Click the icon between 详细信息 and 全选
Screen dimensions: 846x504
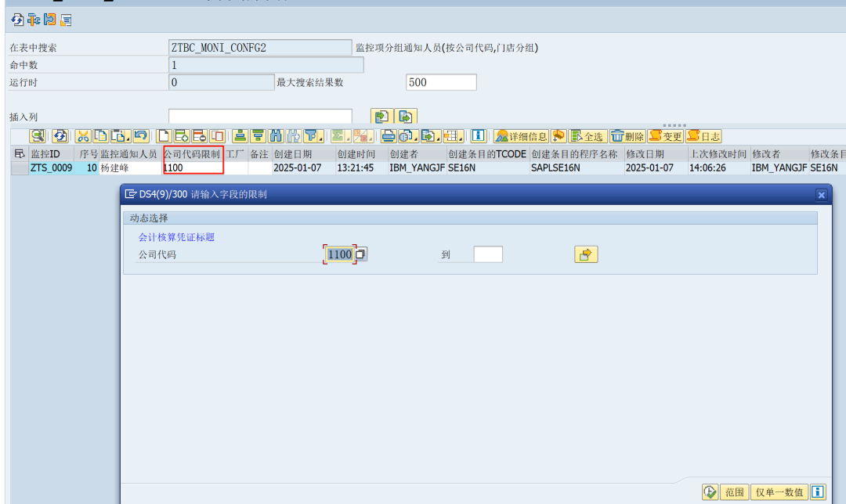pos(559,136)
